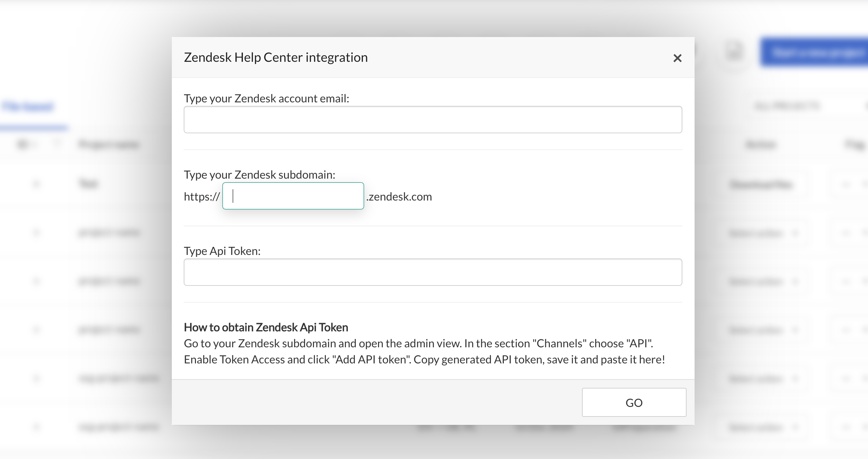
Task: Focus the Zendesk subdomain input box
Action: click(293, 196)
